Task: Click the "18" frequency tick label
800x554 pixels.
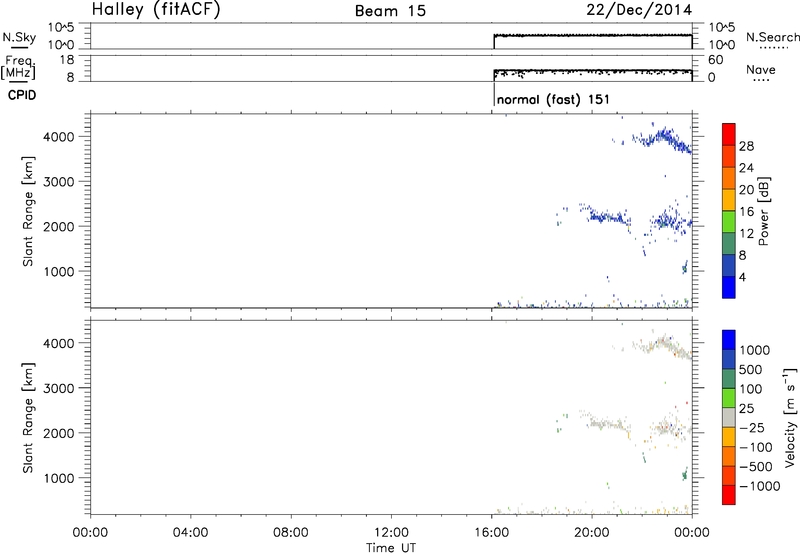Action: 66,60
